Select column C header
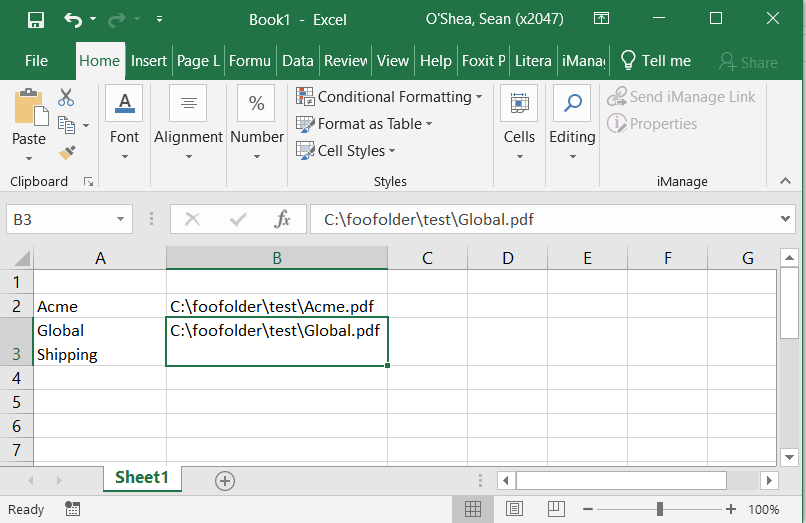The width and height of the screenshot is (806, 523). [427, 258]
